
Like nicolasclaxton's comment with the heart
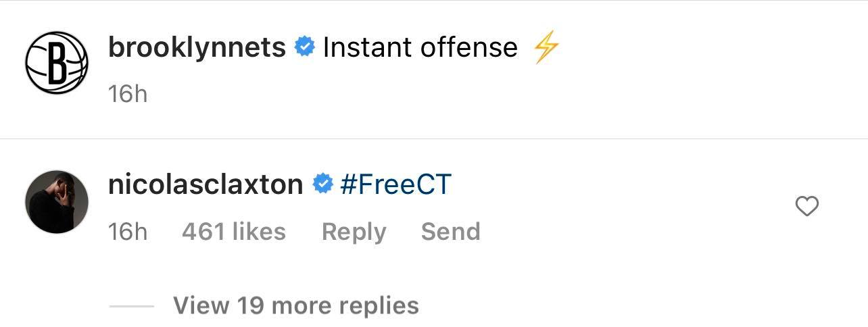pos(807,206)
